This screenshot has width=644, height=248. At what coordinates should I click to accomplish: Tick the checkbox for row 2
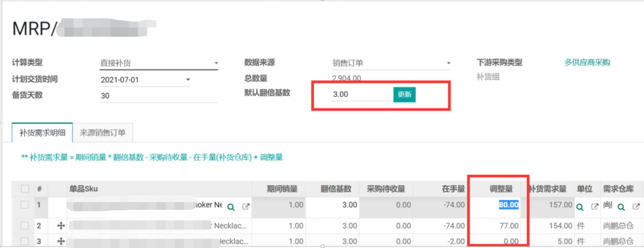point(25,226)
